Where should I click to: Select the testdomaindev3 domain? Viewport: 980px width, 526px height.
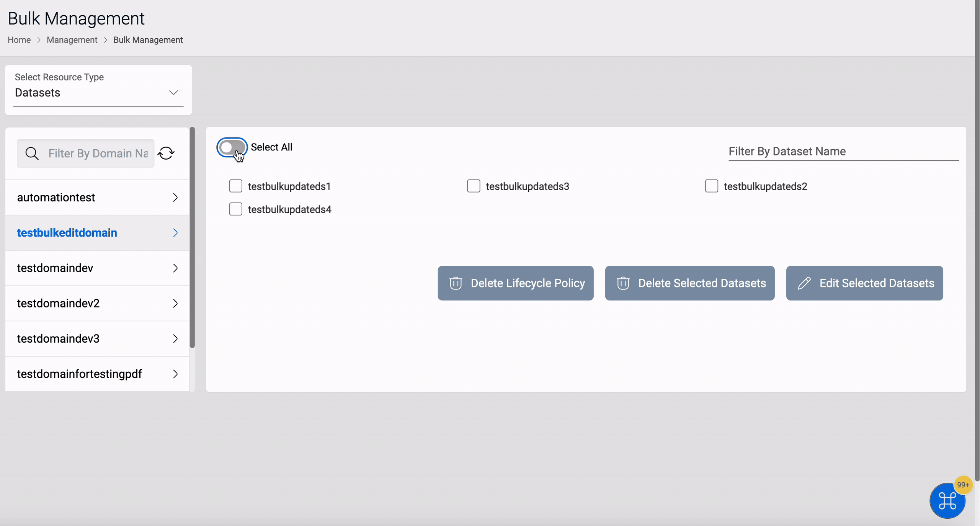(97, 338)
